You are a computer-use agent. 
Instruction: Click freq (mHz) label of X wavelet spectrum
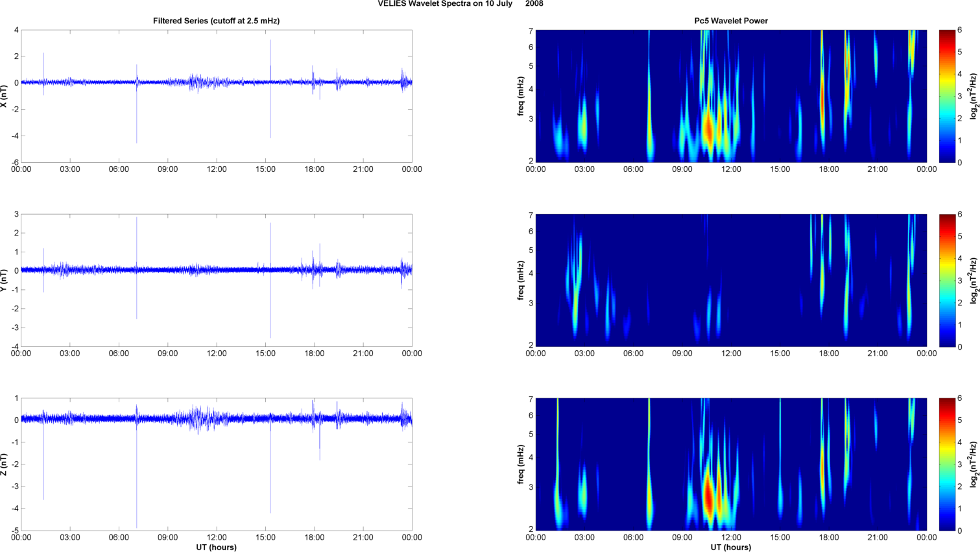click(x=521, y=96)
